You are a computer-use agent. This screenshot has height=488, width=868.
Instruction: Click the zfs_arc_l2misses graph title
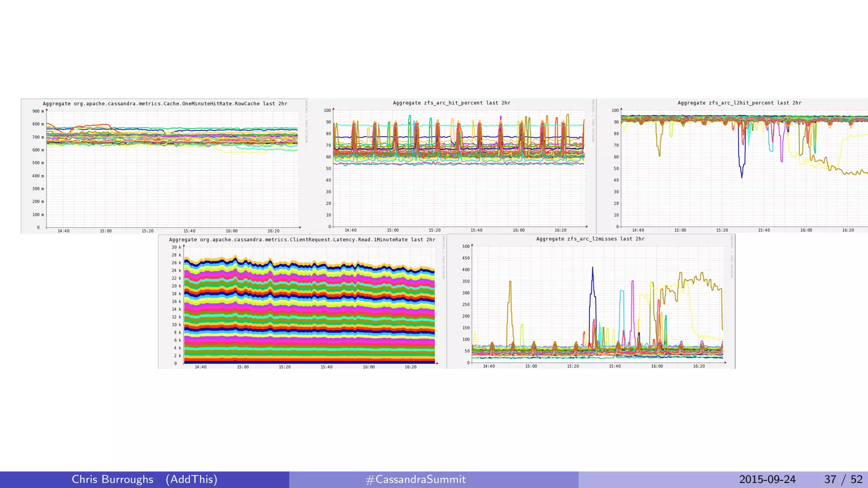[x=590, y=239]
